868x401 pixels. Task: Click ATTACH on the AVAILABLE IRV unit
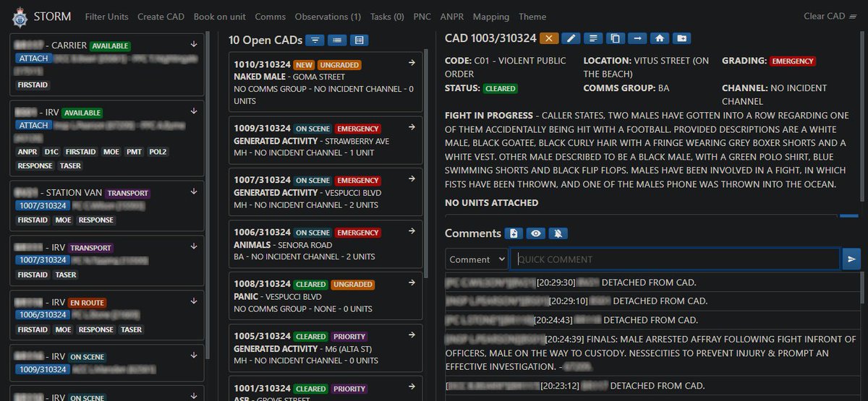point(33,125)
